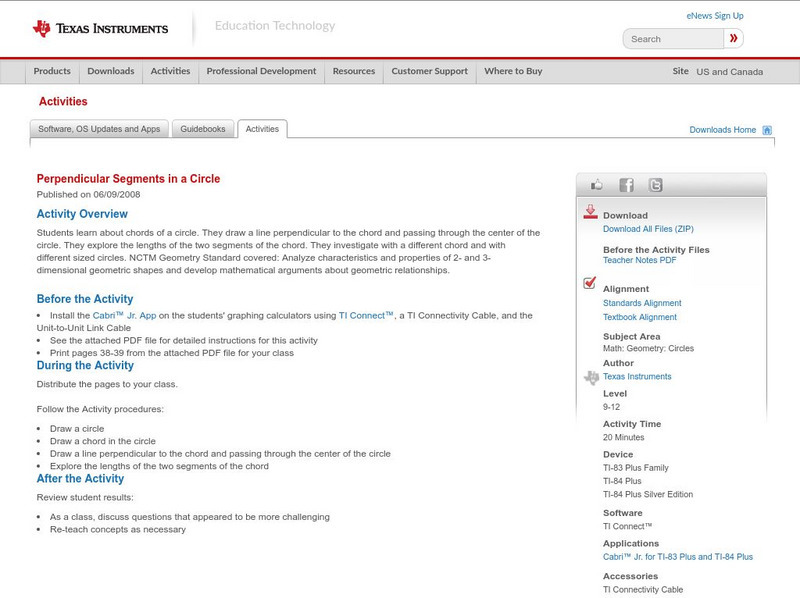Click the 20 Minutes activity time

[623, 437]
